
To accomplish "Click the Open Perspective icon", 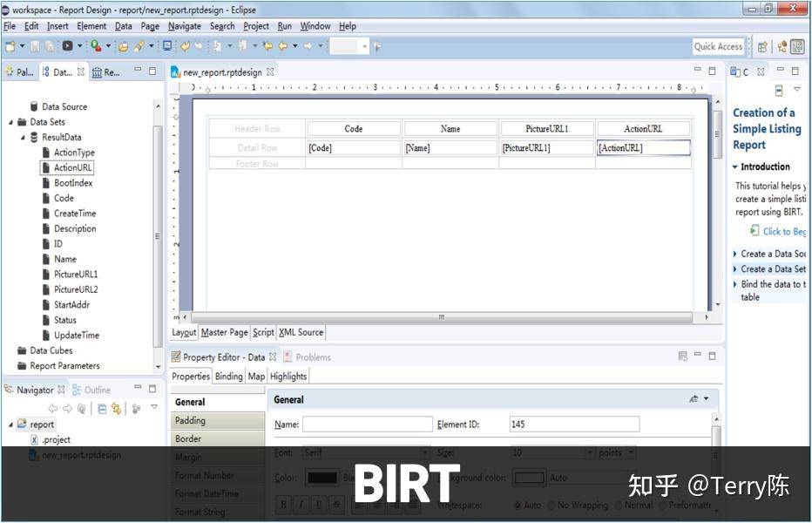I will tap(762, 47).
